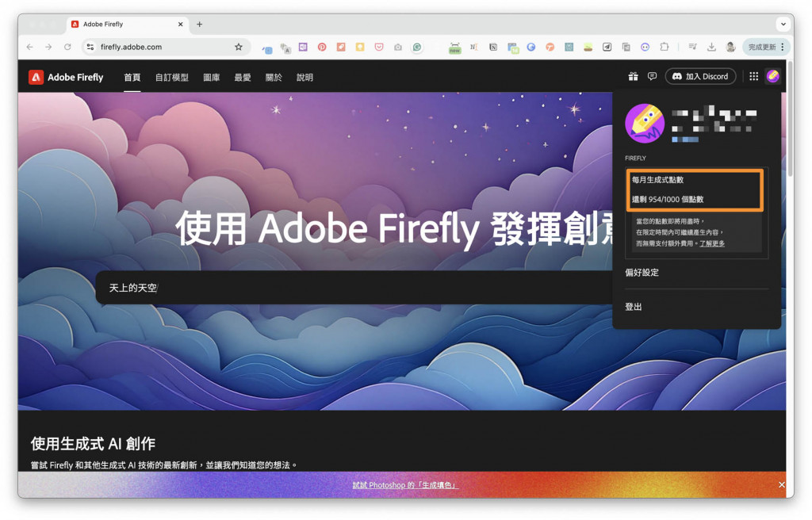Image resolution: width=812 pixels, height=520 pixels.
Task: Open the Chrome user profile photo
Action: 730,47
